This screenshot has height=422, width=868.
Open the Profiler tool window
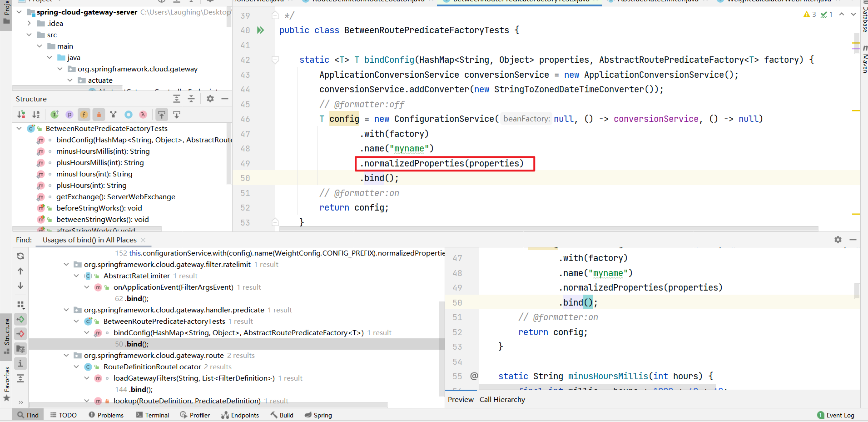point(195,415)
